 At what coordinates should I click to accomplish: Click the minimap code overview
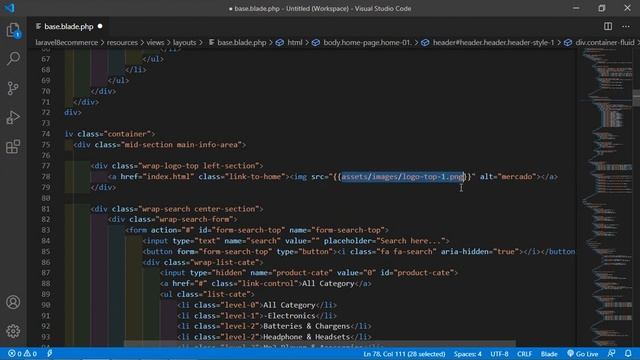point(606,198)
